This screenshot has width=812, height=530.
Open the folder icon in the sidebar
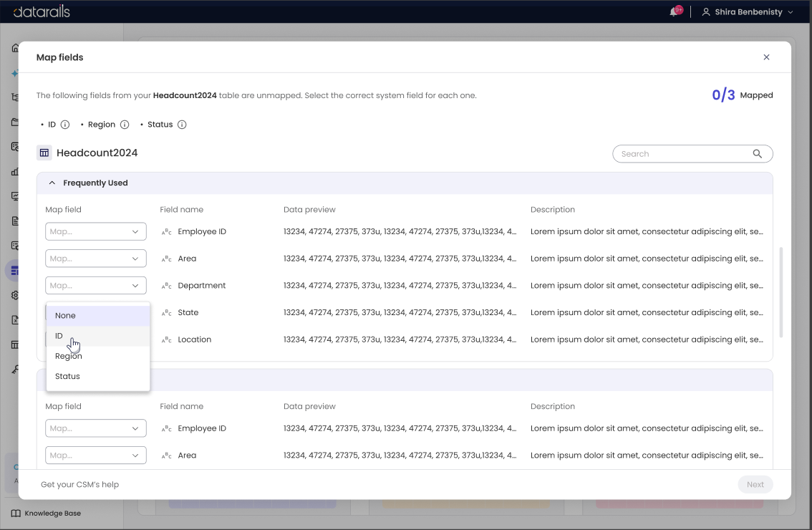pos(15,122)
